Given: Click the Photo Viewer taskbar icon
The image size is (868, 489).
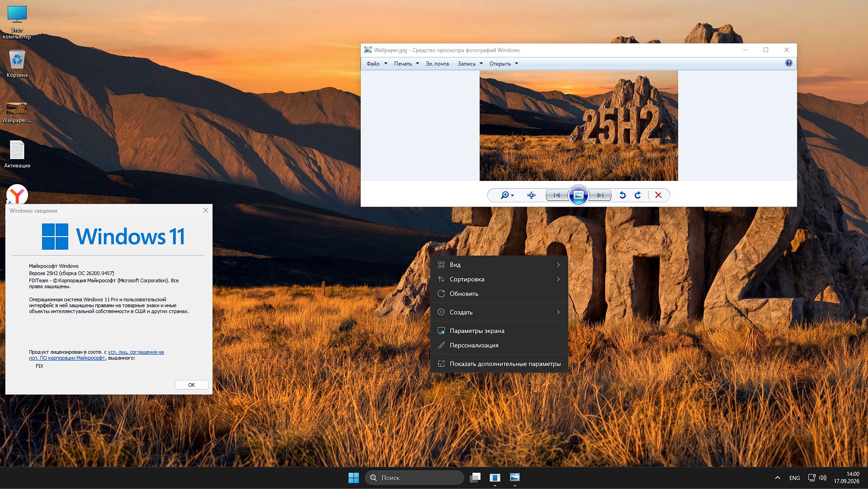Looking at the screenshot, I should click(x=515, y=478).
